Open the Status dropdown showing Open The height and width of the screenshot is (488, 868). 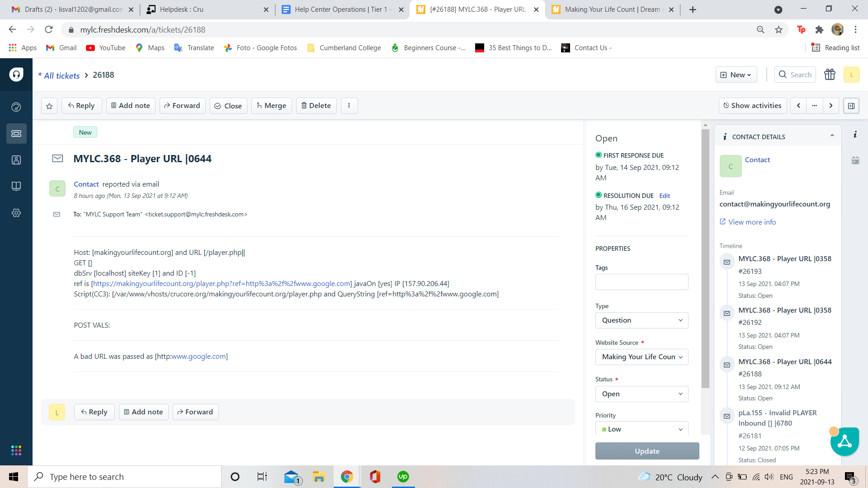pyautogui.click(x=642, y=394)
